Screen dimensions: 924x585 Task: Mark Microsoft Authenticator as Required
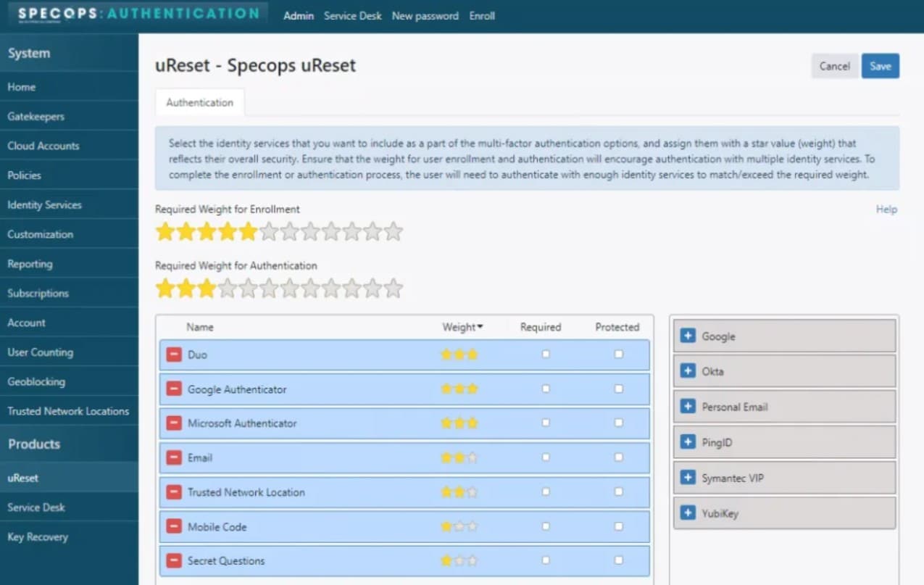(546, 423)
